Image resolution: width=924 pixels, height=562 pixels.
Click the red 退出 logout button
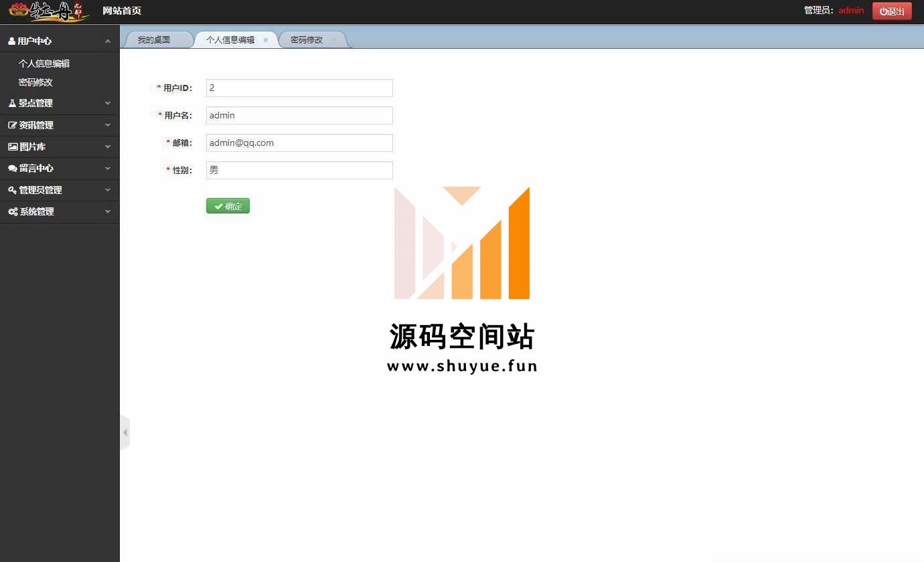(x=892, y=11)
